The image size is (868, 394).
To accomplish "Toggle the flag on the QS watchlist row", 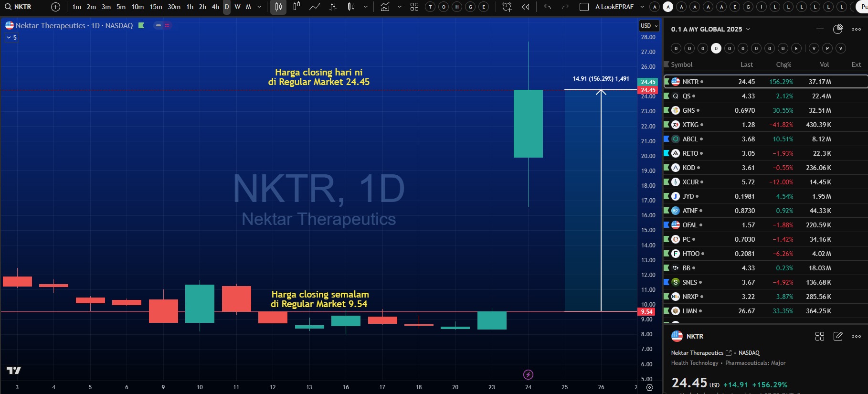I will [667, 96].
